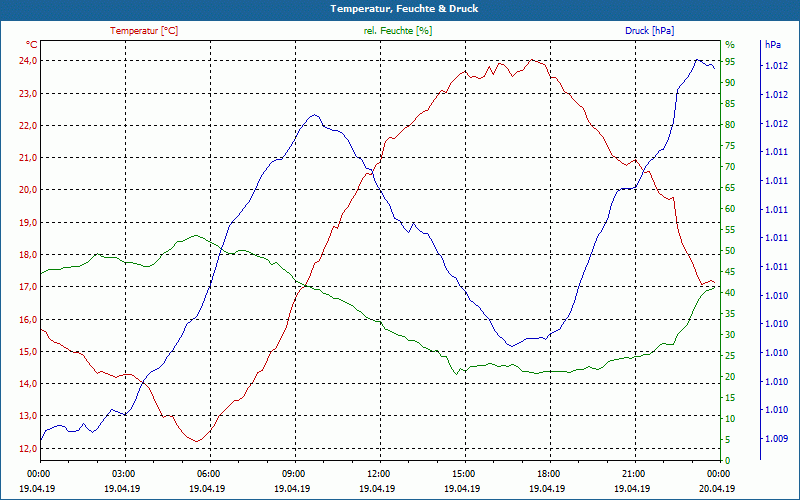800x500 pixels.
Task: Click the chart title Temperatur, Feuchte & Druck
Action: pos(404,9)
